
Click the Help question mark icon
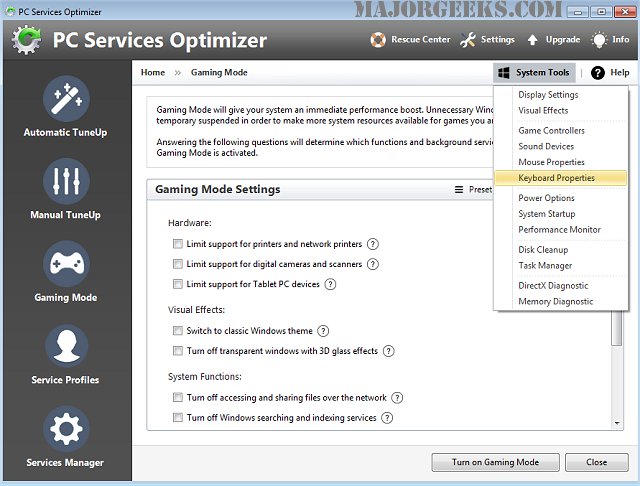point(598,73)
